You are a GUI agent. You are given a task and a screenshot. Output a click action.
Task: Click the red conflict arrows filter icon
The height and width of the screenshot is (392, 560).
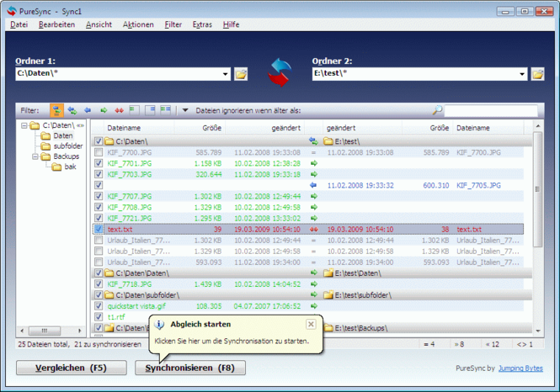(119, 110)
